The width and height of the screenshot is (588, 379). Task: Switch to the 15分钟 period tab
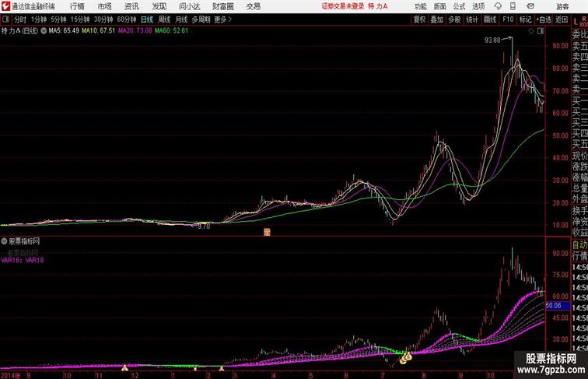(x=80, y=19)
